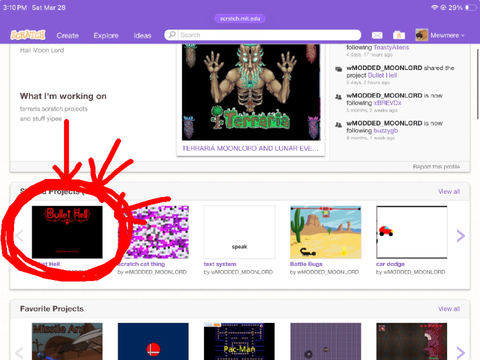The width and height of the screenshot is (480, 360).
Task: Open the Mewmere account dropdown
Action: click(447, 35)
